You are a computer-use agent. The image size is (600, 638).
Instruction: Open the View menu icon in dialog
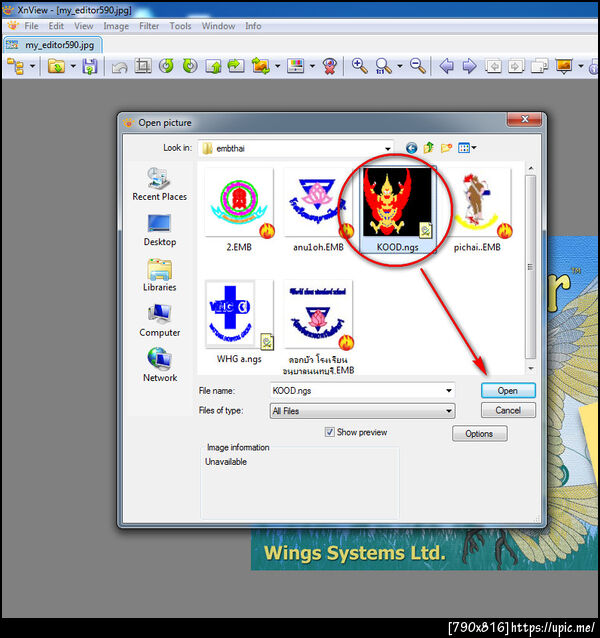click(466, 148)
